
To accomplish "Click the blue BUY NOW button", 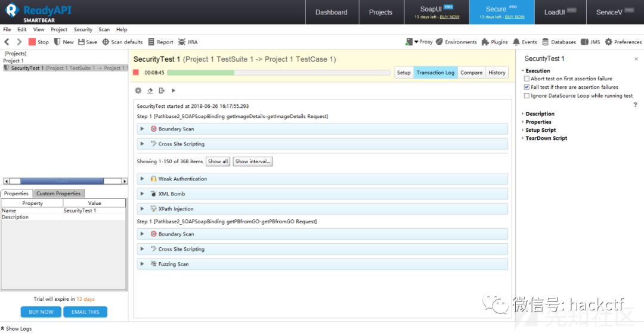I will coord(41,312).
